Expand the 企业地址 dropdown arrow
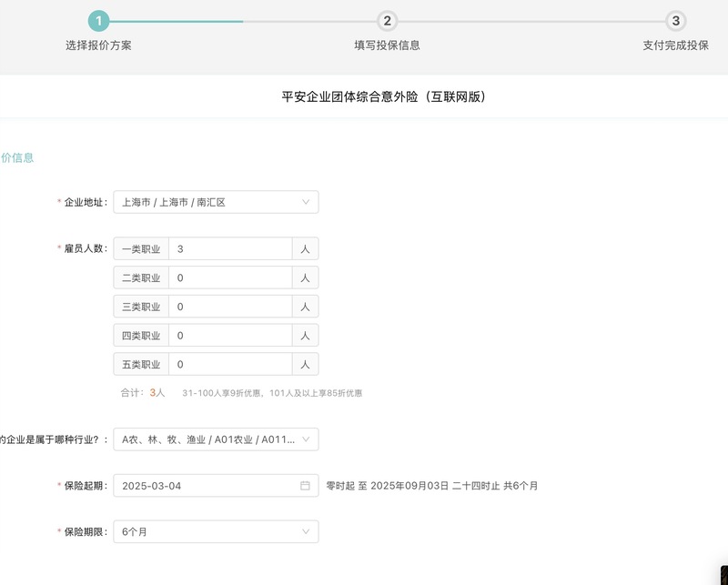728x585 pixels. click(x=306, y=202)
